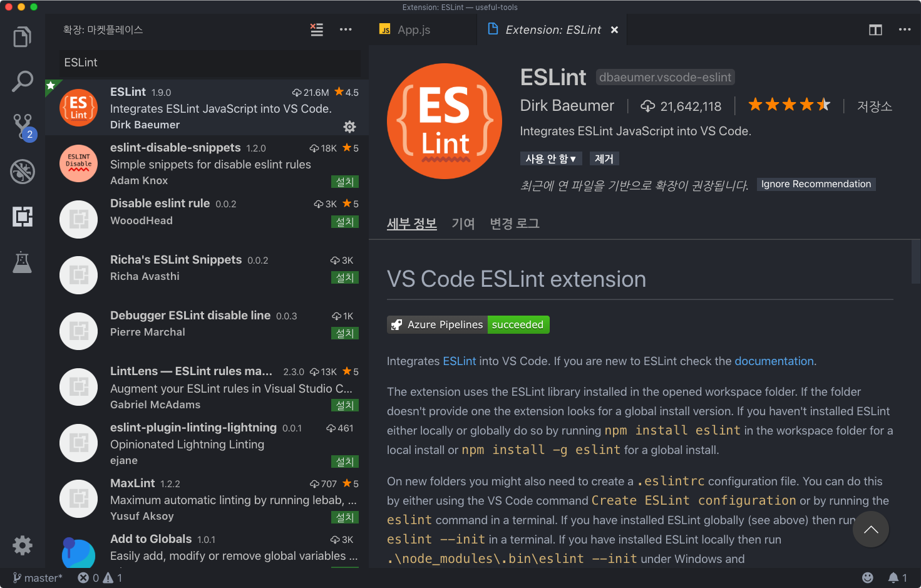
Task: Click the download count cloud icon 21,642,118
Action: [681, 106]
